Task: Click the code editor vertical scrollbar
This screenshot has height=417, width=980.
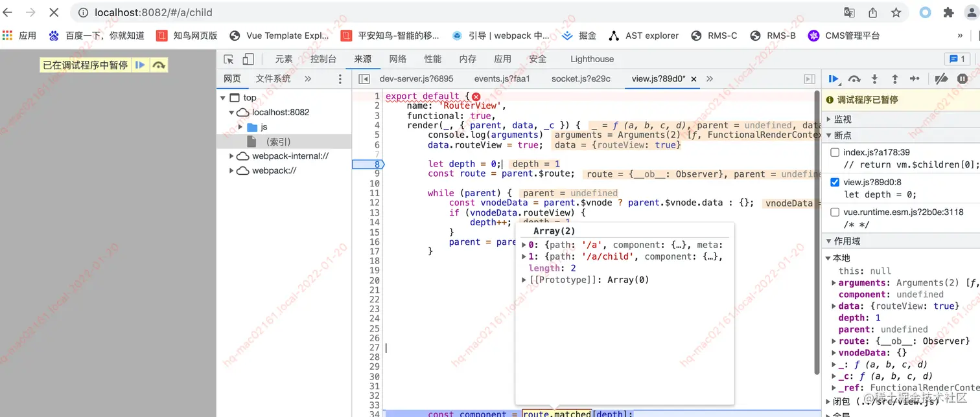Action: pos(817,231)
